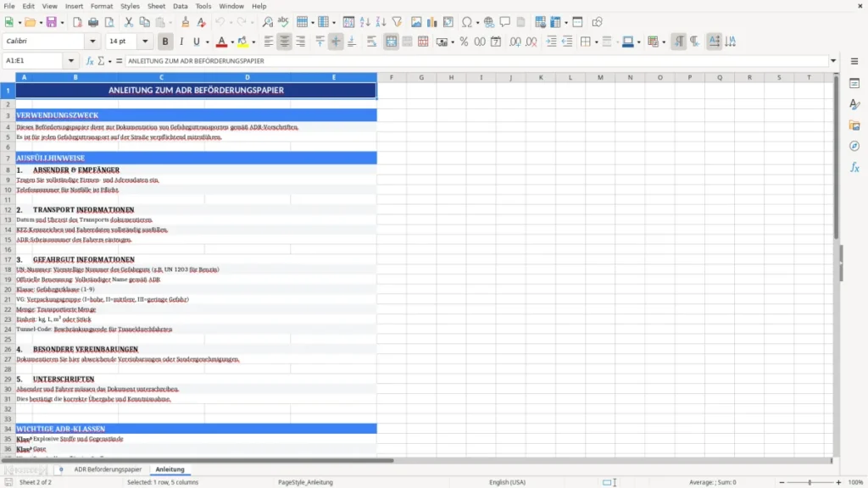Expand the formula bar
Screen dimensions: 868x488
(833, 61)
